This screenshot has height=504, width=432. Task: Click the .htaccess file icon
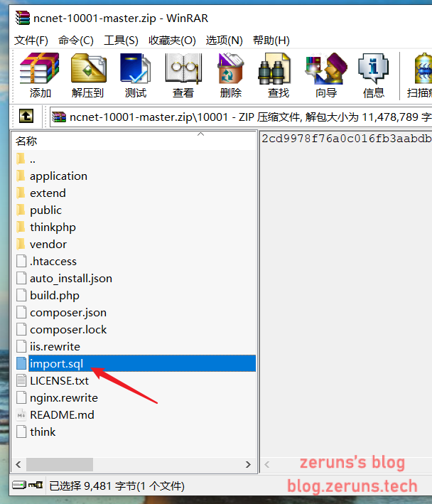tap(21, 261)
